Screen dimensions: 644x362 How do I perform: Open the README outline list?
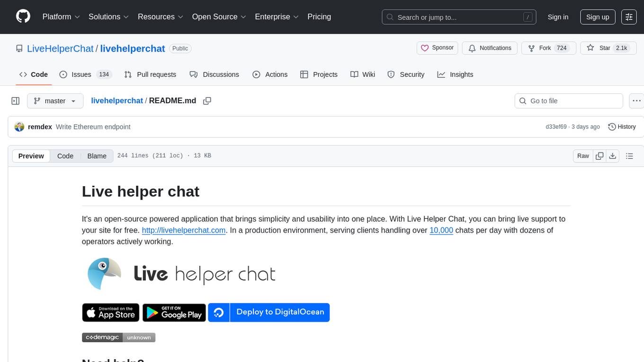coord(629,156)
